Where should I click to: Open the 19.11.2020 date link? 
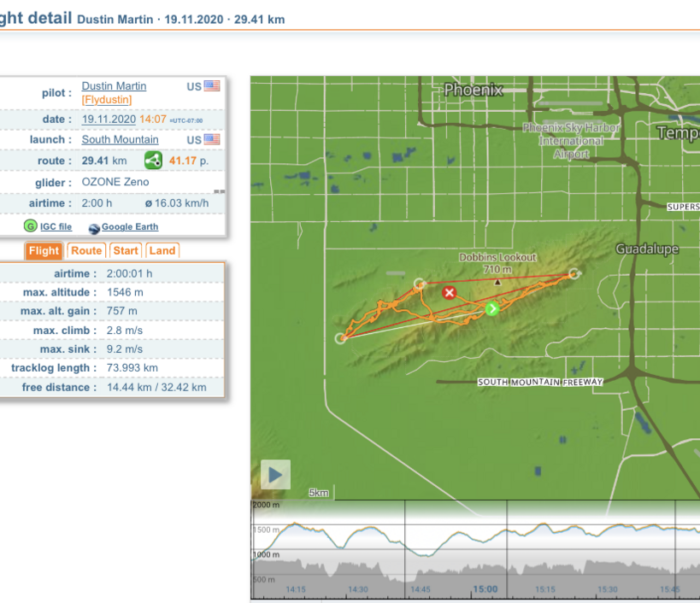[109, 119]
